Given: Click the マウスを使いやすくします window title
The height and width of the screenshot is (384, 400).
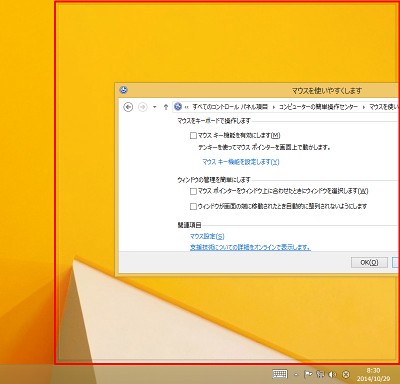Looking at the screenshot, I should point(327,91).
